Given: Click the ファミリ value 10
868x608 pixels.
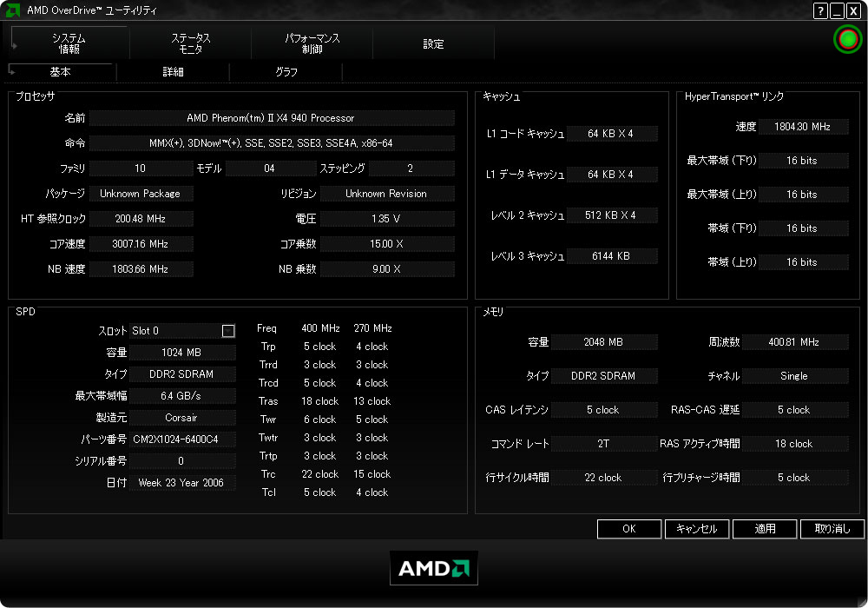Looking at the screenshot, I should 141,169.
